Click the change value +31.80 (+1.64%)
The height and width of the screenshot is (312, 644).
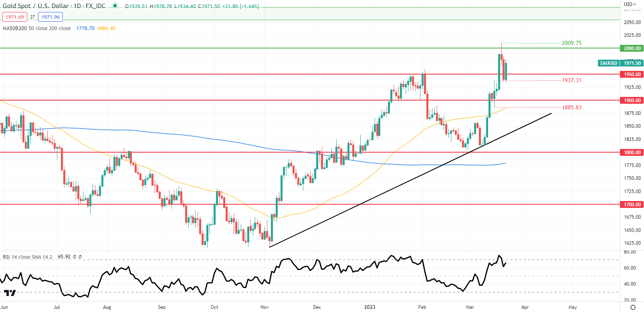click(241, 6)
